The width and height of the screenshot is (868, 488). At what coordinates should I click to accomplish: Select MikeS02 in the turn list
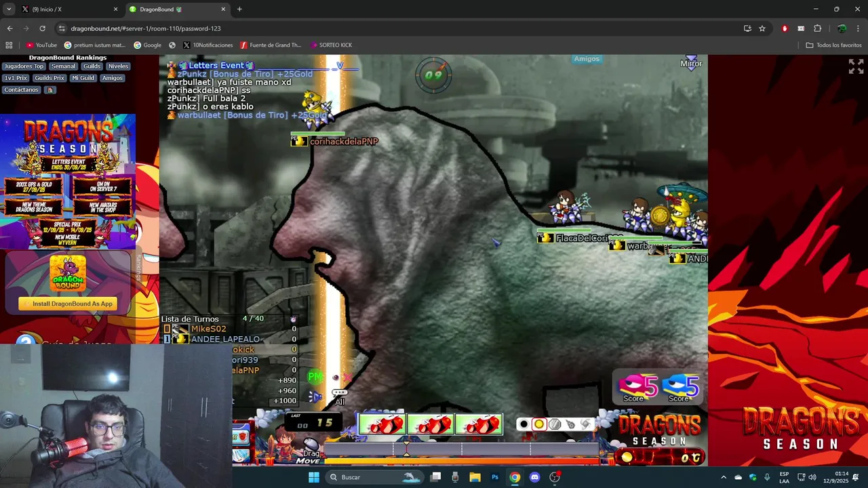(x=209, y=329)
